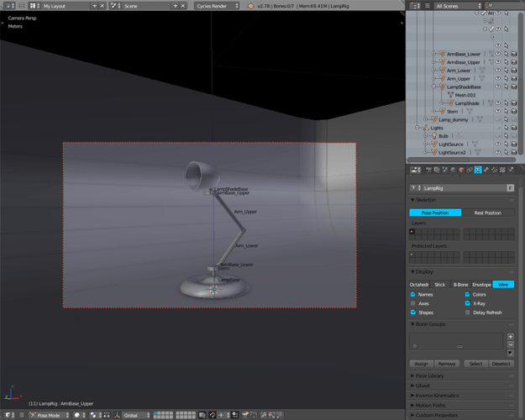This screenshot has width=525, height=420.
Task: Click the LampRig name input field
Action: tap(462, 188)
